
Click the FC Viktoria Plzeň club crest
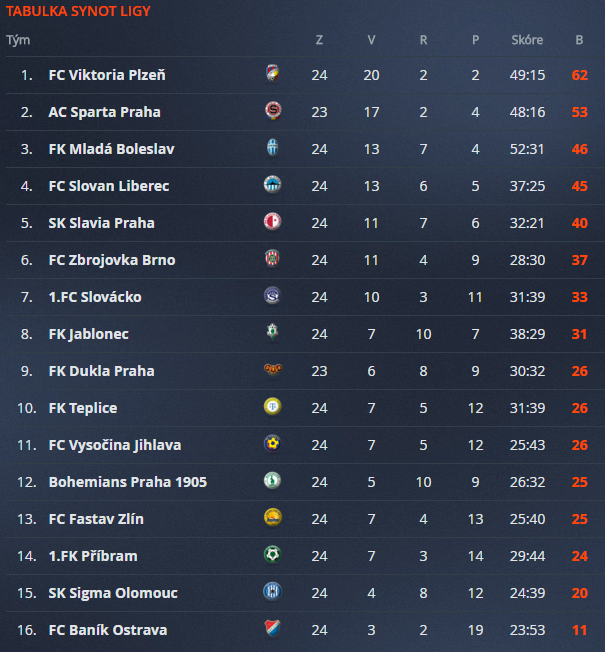pyautogui.click(x=273, y=75)
